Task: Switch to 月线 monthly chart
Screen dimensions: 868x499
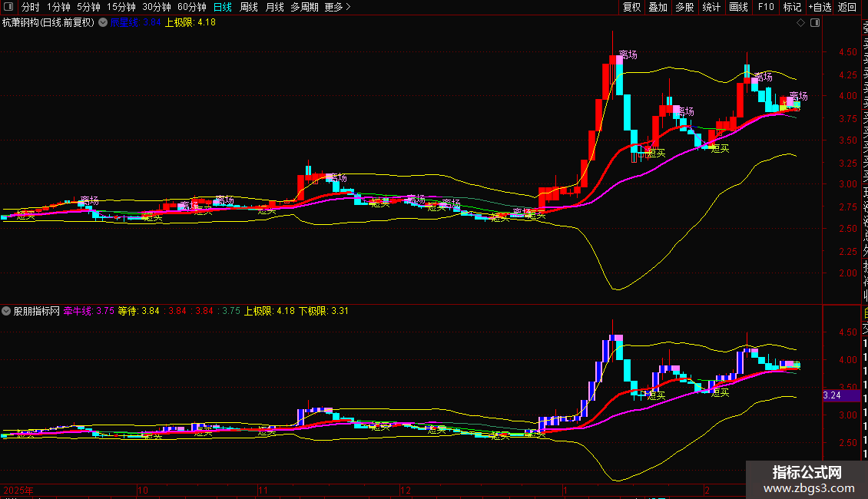Action: pyautogui.click(x=274, y=7)
